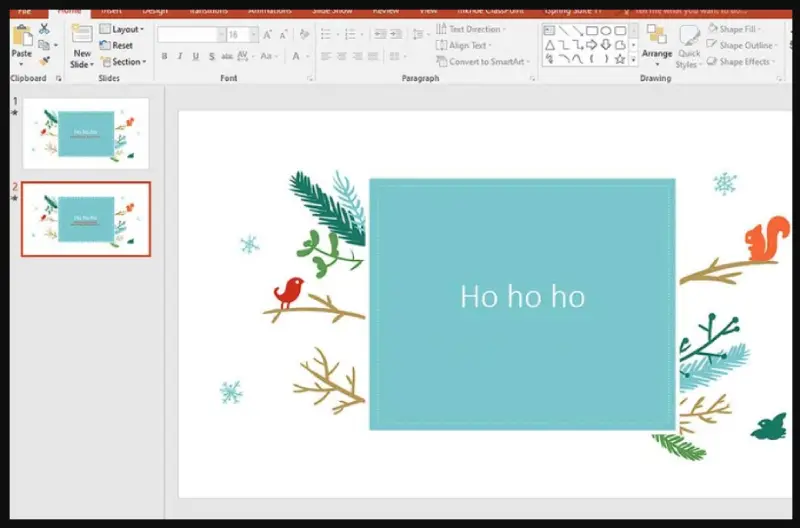Viewport: 800px width, 528px height.
Task: Add a slide with the New Slide icon
Action: [82, 35]
